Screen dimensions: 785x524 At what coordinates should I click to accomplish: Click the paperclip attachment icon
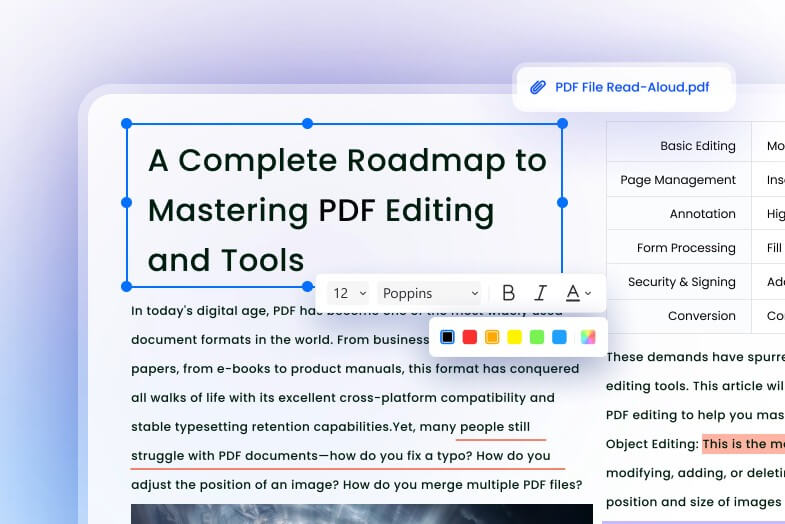538,88
